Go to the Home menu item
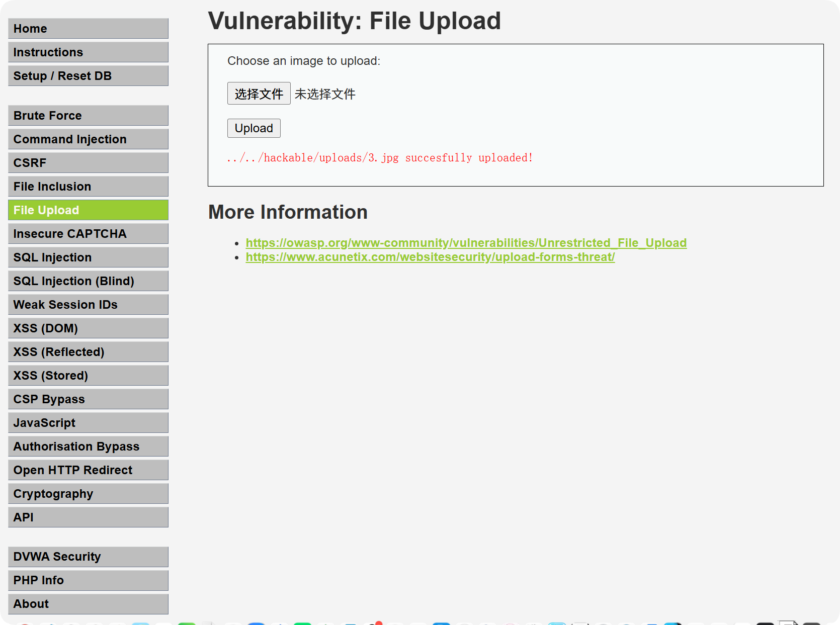The height and width of the screenshot is (625, 840). click(x=88, y=29)
